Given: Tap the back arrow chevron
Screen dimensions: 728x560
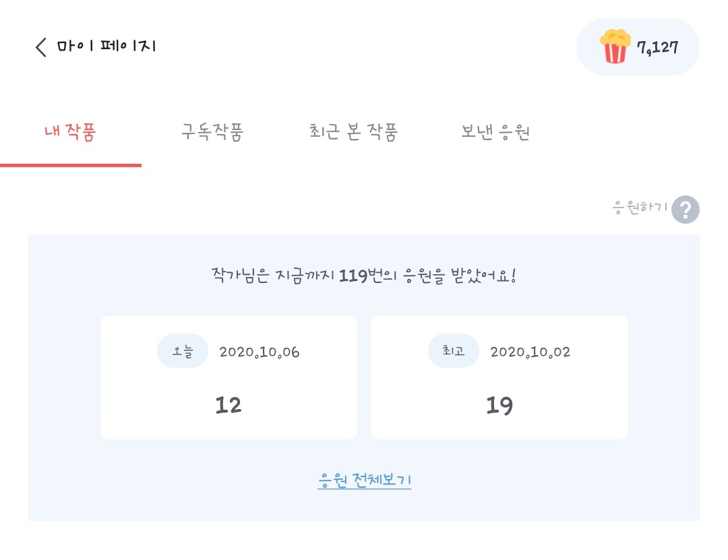Looking at the screenshot, I should click(41, 47).
